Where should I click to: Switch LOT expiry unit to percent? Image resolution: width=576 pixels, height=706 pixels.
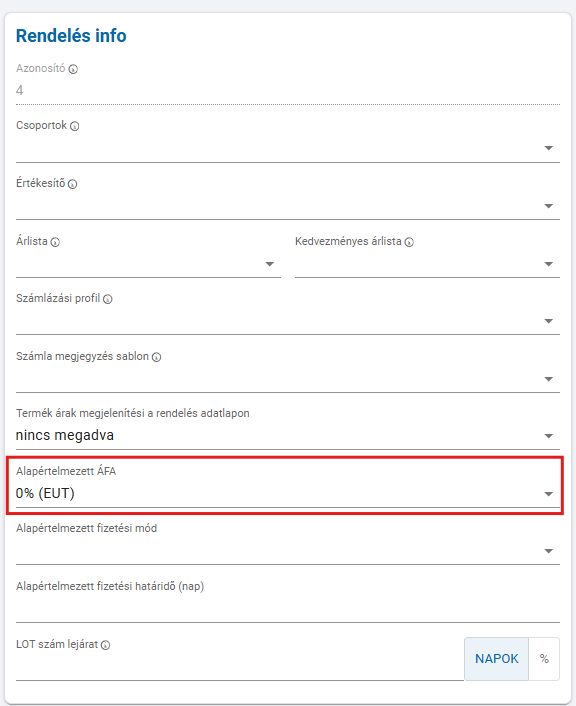(544, 659)
